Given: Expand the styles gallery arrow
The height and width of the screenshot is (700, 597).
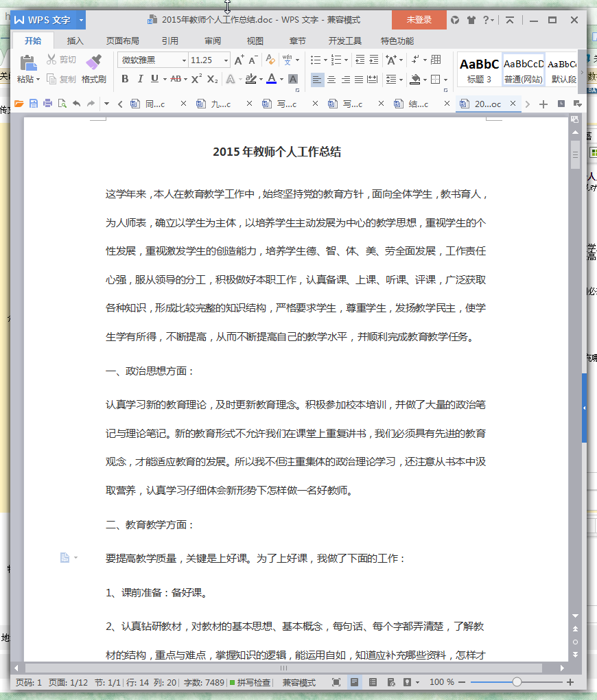Looking at the screenshot, I should (x=582, y=71).
